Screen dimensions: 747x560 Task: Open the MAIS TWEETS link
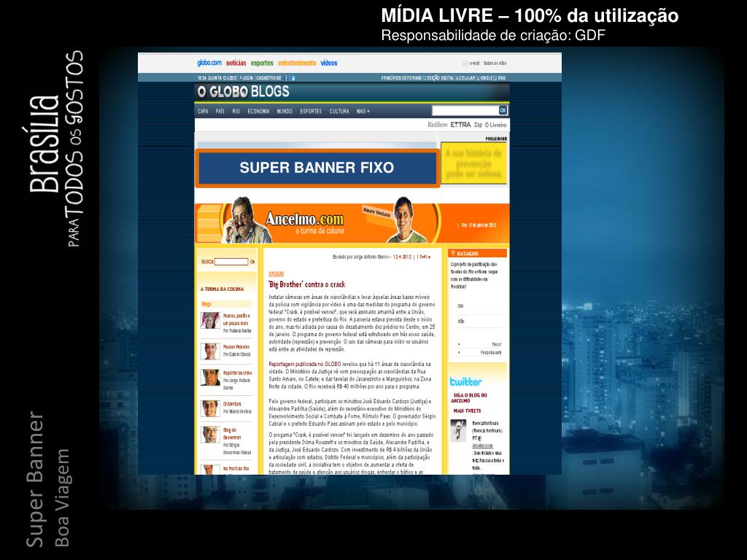click(467, 411)
